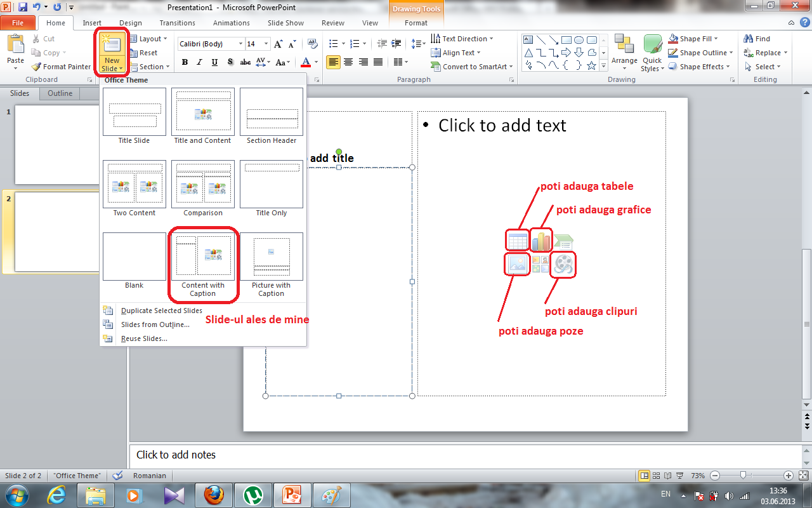812x508 pixels.
Task: Switch to the Insert ribbon tab
Action: [92, 22]
